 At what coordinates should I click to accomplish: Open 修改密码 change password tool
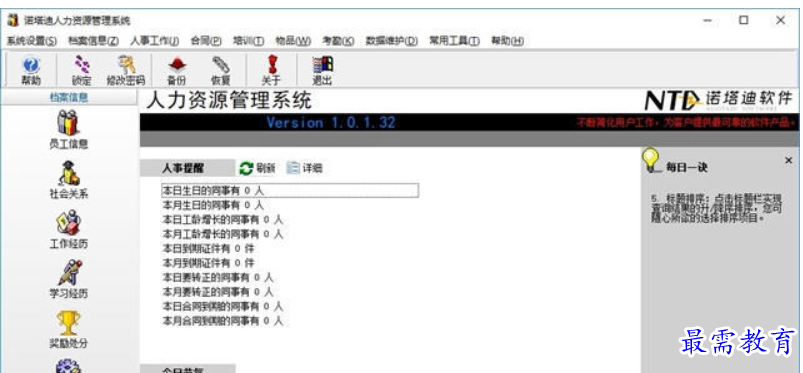point(125,71)
